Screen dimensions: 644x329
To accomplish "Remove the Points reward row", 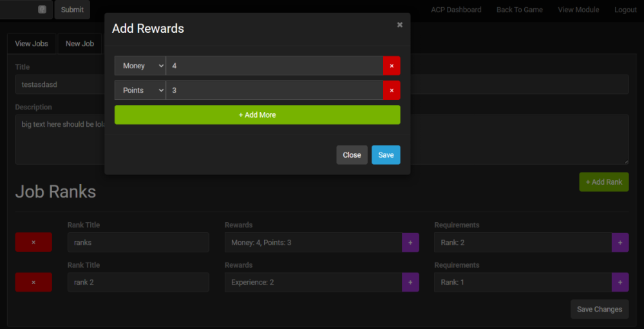I will 392,90.
